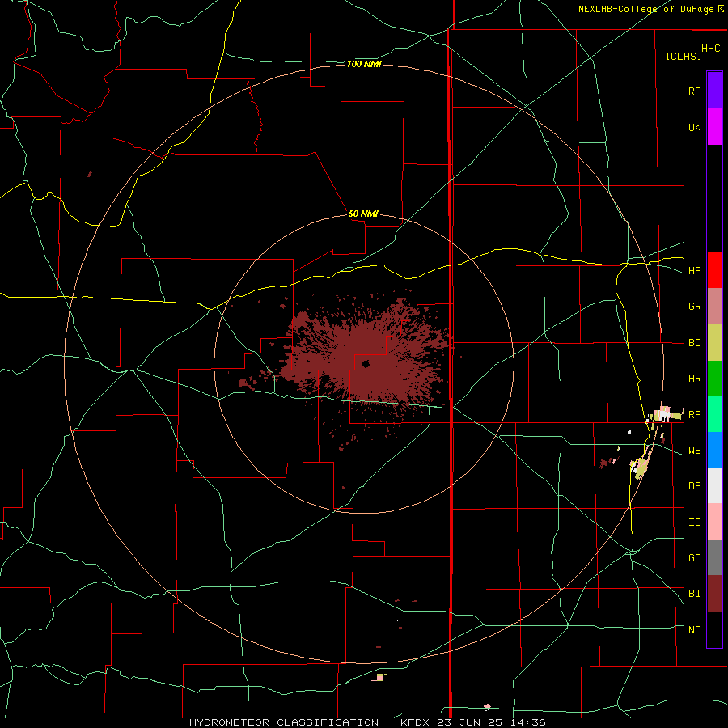Click the IC legend label

tap(694, 523)
